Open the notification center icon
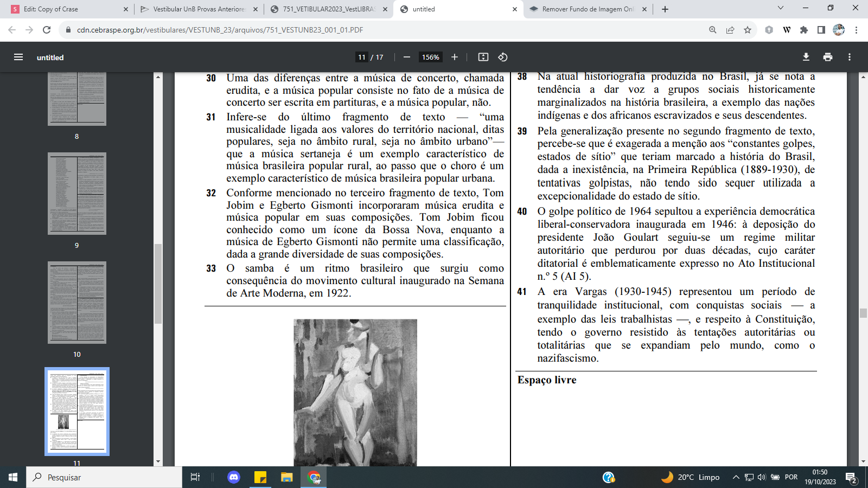Viewport: 868px width, 488px height. [852, 478]
